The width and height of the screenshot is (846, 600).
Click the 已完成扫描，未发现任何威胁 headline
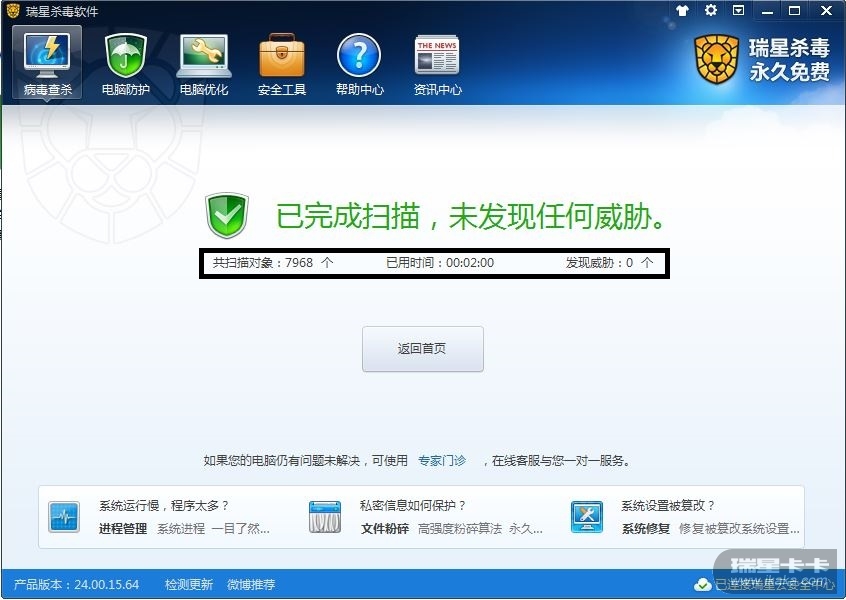tap(471, 216)
